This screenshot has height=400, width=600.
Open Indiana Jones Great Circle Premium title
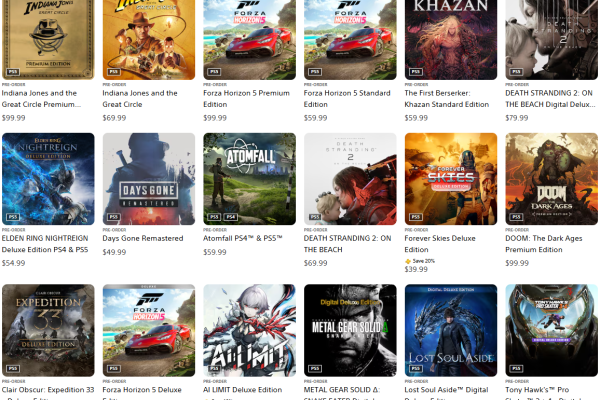click(41, 99)
